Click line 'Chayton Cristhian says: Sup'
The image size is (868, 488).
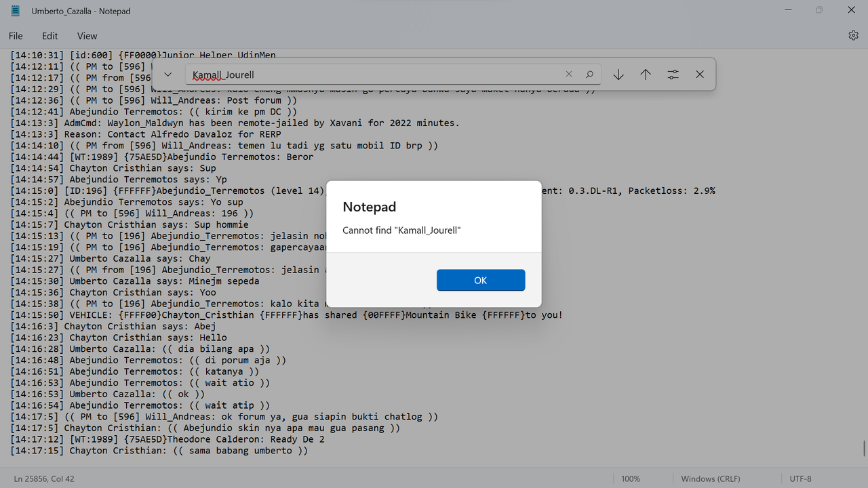[113, 168]
